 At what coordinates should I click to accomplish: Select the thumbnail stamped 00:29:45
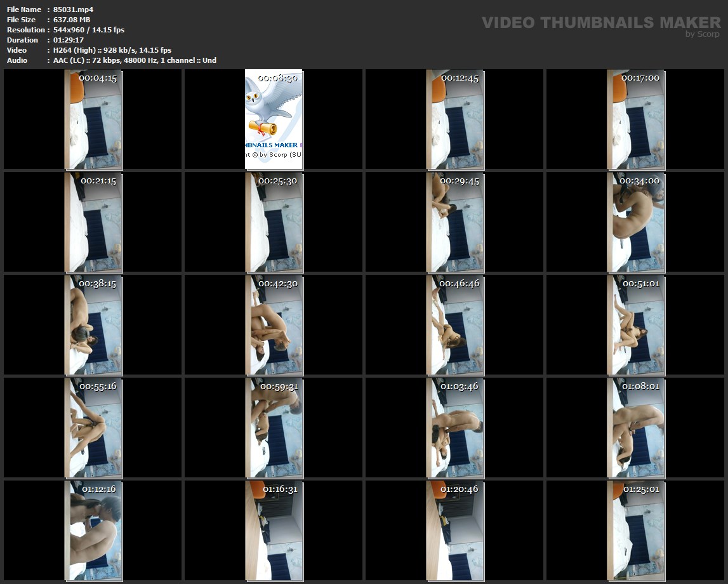[455, 222]
